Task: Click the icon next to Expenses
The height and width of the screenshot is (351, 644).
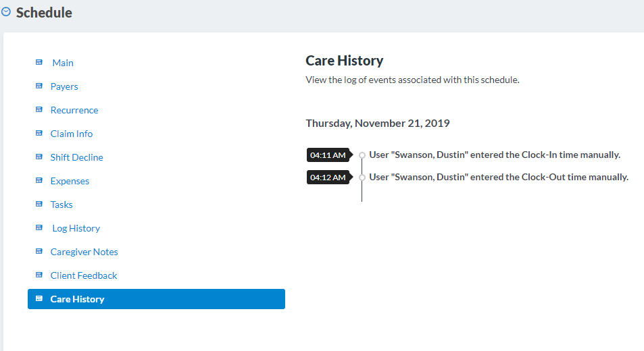Action: coord(39,181)
